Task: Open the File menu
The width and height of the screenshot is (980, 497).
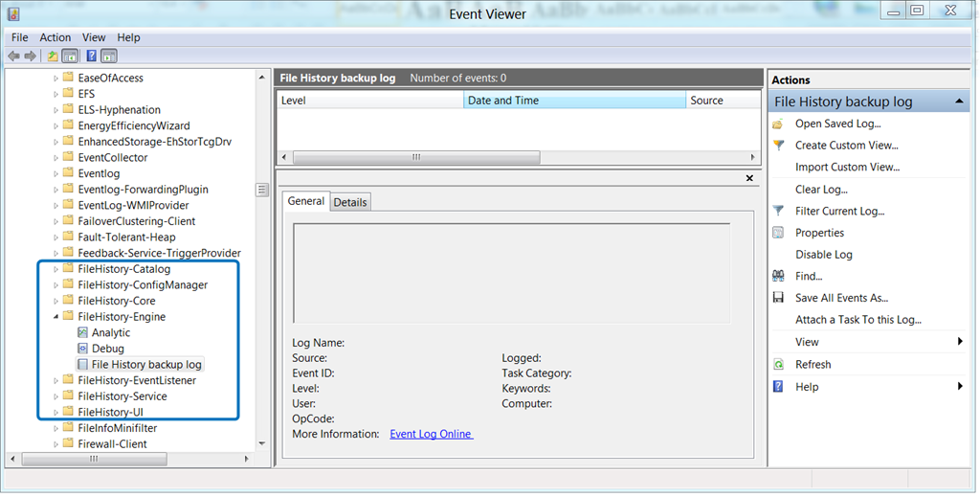Action: click(x=20, y=37)
